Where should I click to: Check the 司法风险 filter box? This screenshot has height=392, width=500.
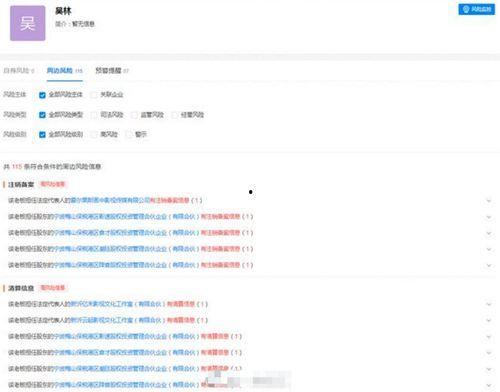(x=94, y=115)
